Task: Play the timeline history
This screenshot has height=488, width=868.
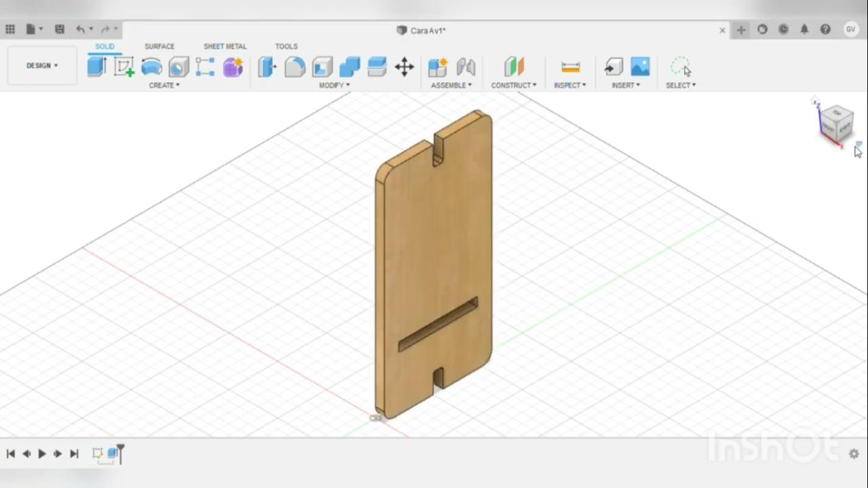Action: coord(42,453)
